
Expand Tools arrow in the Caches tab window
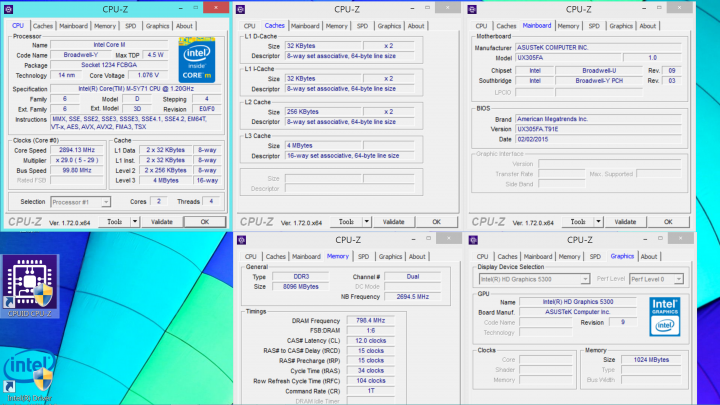point(366,222)
